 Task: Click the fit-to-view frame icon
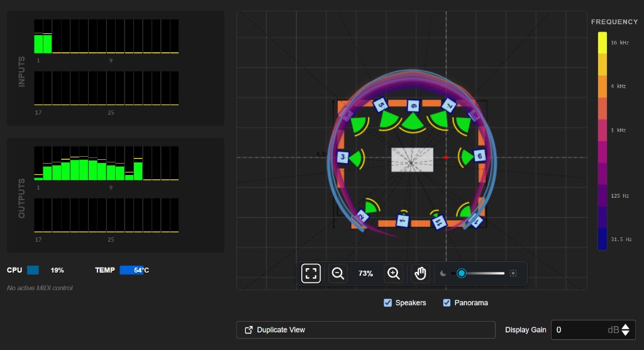(311, 273)
